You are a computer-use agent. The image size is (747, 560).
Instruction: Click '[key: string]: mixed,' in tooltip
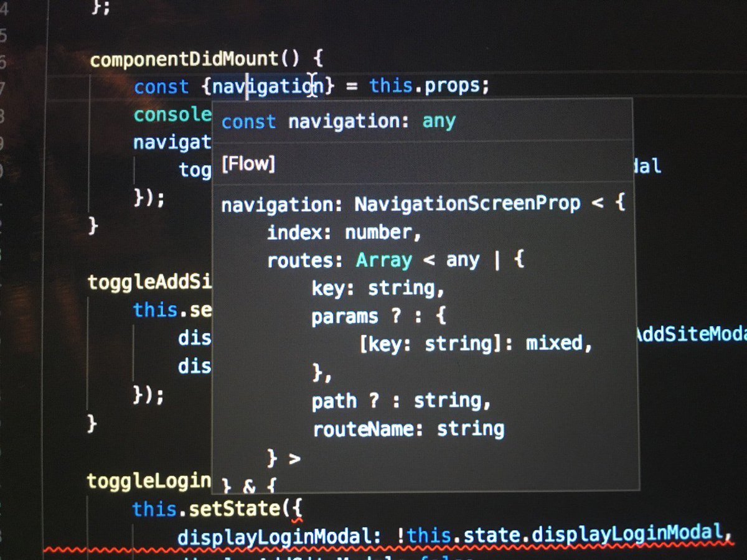pyautogui.click(x=476, y=343)
